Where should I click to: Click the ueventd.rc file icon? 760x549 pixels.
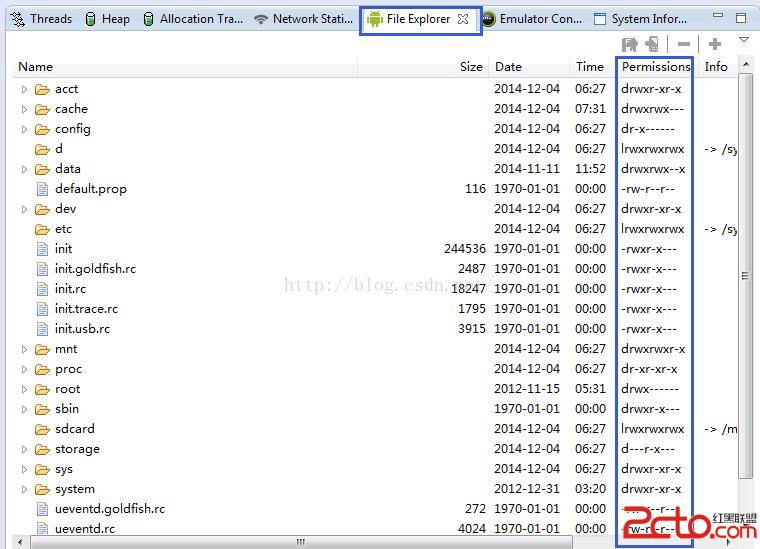[42, 529]
